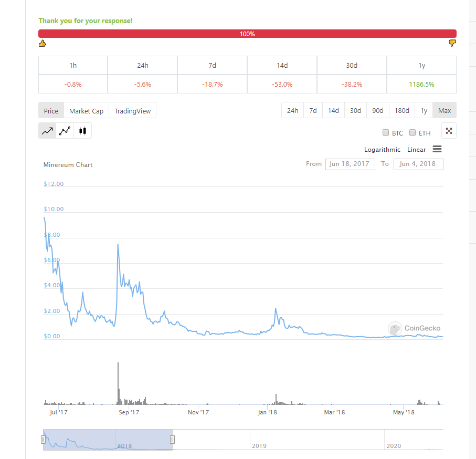The width and height of the screenshot is (476, 459).
Task: Switch to candlestick chart icon
Action: coord(82,131)
